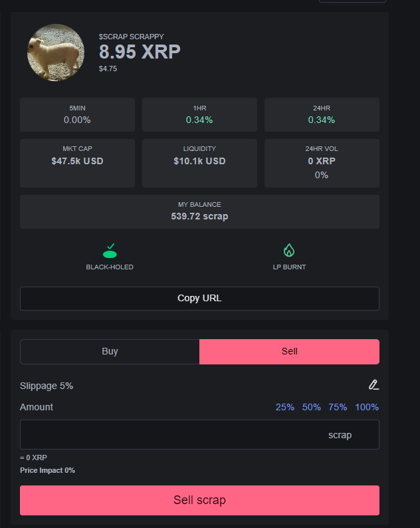Switch to the Buy tab
The image size is (420, 528).
pos(110,351)
